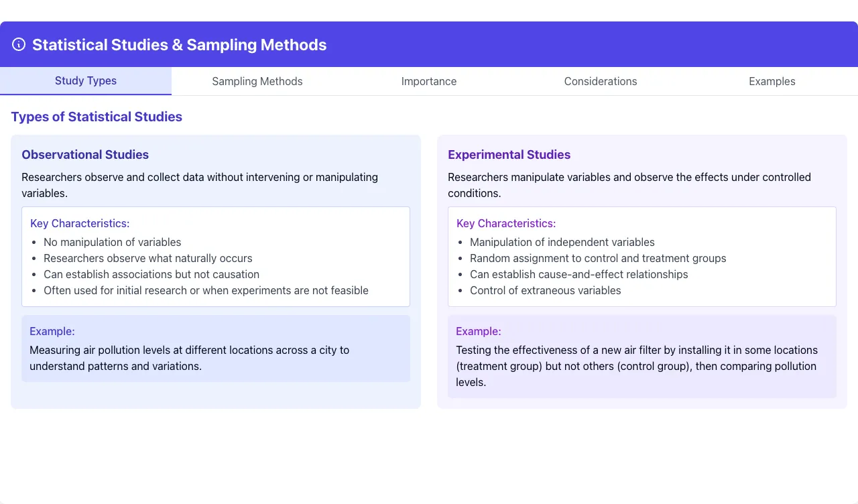The width and height of the screenshot is (858, 504).
Task: Select the Experimental Studies heading
Action: (x=509, y=155)
